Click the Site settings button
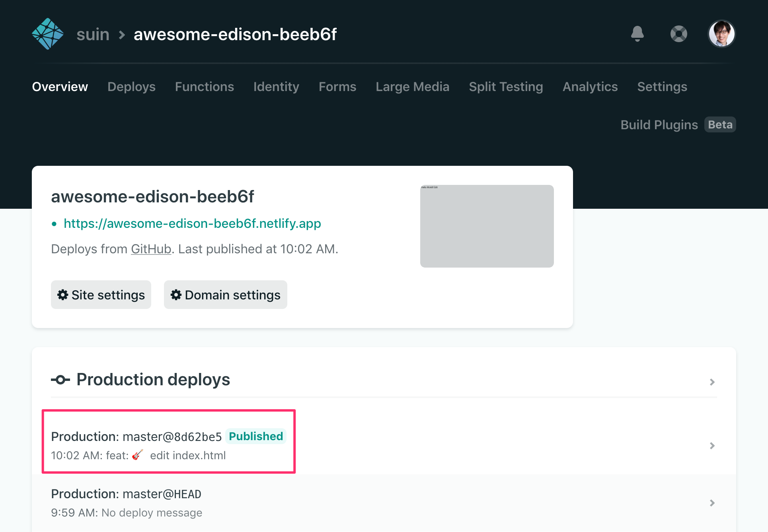Image resolution: width=768 pixels, height=532 pixels. [101, 295]
